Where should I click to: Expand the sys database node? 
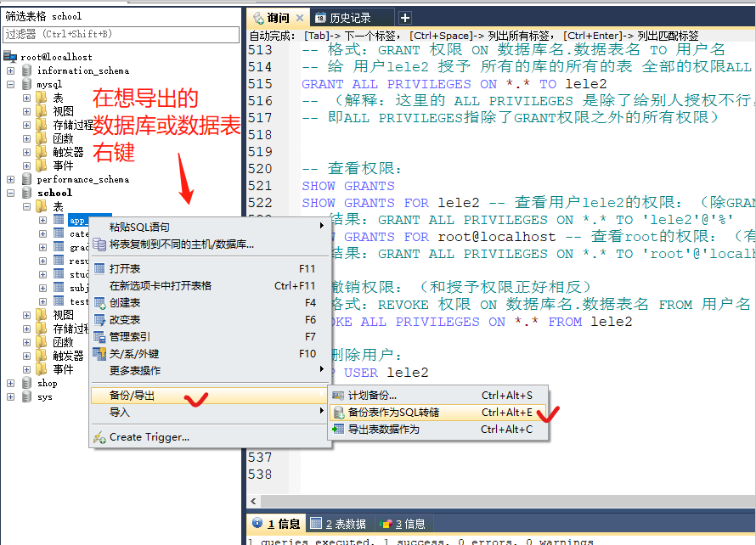[10, 396]
